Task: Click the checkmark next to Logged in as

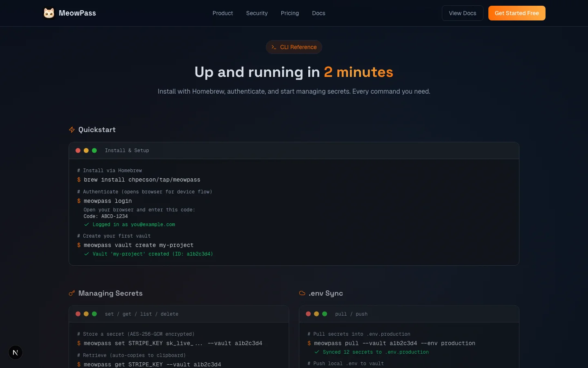Action: coord(87,224)
